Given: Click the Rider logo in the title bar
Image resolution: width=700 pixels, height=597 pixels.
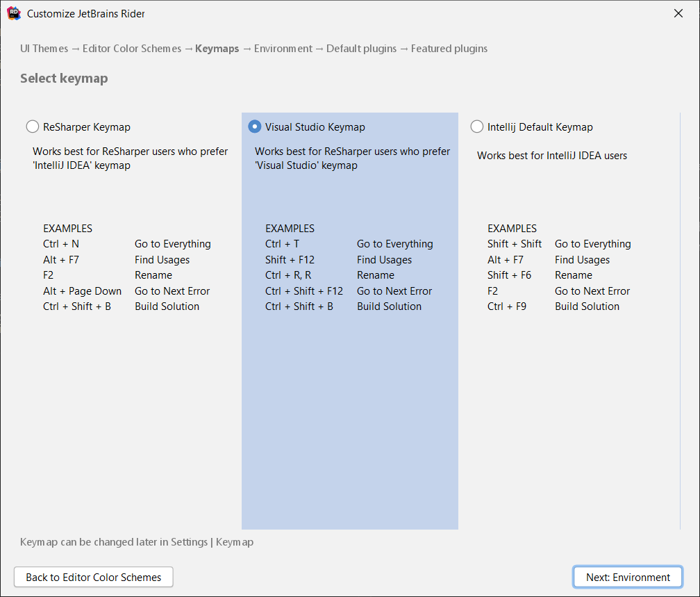Looking at the screenshot, I should click(x=13, y=13).
